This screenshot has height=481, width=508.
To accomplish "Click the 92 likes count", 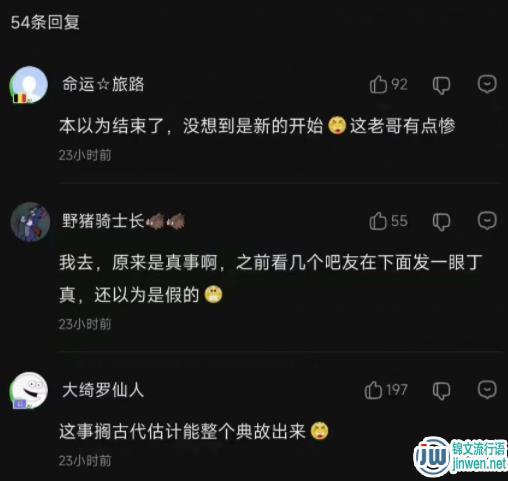I will tap(399, 84).
